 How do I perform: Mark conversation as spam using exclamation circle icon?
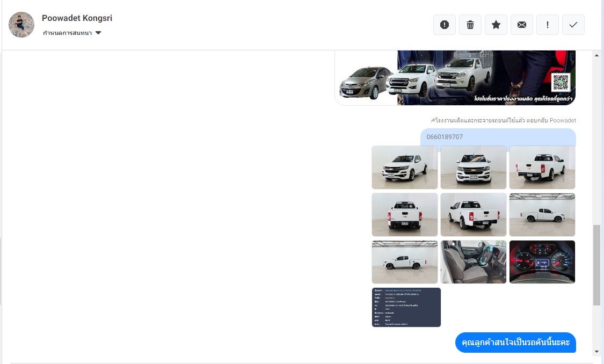445,25
